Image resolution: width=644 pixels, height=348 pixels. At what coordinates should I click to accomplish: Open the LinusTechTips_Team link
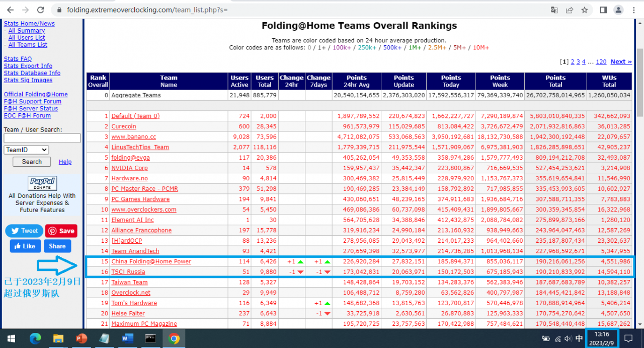click(140, 147)
